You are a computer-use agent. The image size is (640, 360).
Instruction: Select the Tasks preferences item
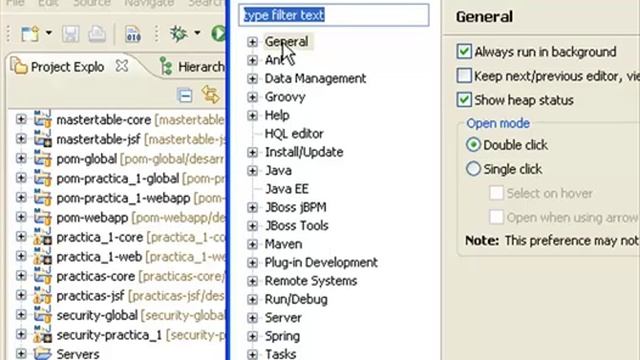280,353
